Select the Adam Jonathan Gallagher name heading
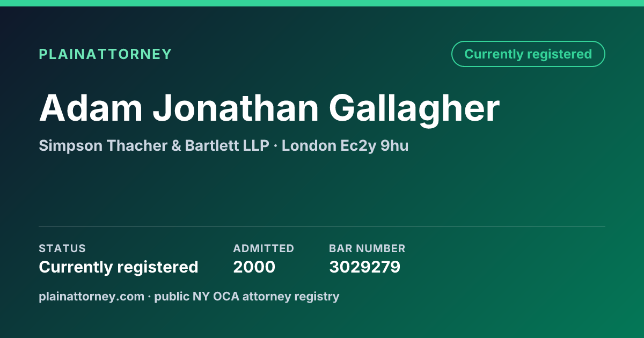 (x=269, y=108)
